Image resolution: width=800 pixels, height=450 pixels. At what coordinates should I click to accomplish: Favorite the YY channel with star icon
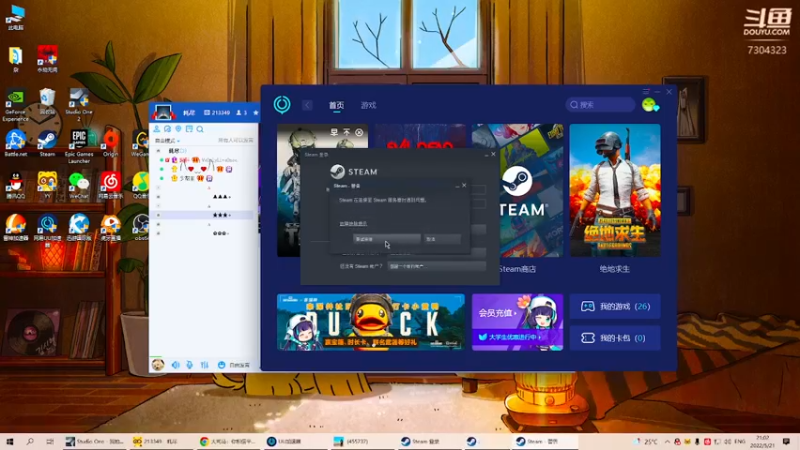pyautogui.click(x=256, y=113)
